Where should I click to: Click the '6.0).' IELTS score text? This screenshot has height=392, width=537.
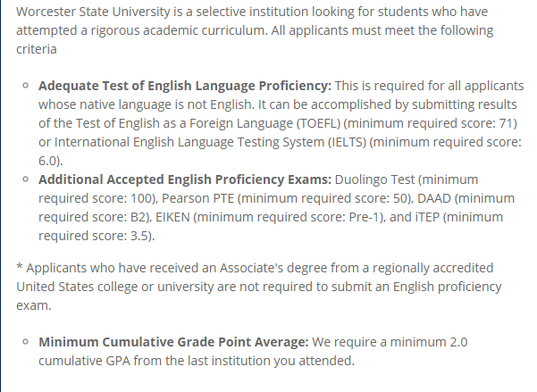(x=51, y=161)
